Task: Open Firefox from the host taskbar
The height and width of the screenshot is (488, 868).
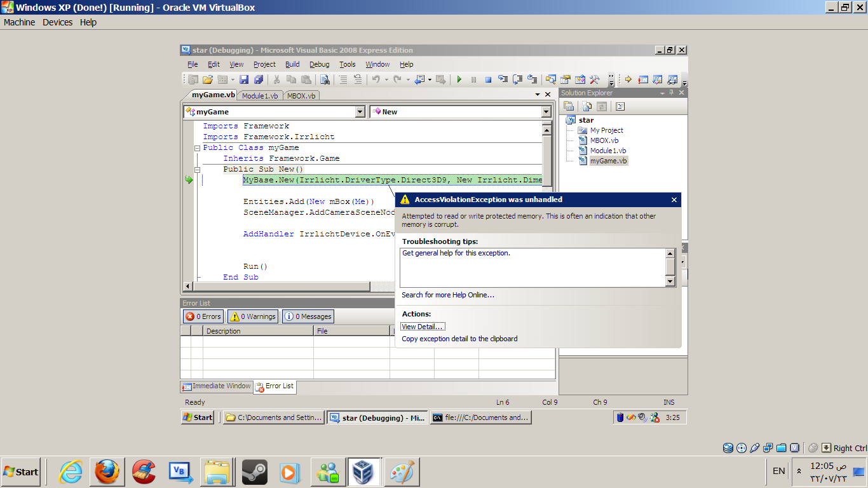Action: click(x=107, y=472)
